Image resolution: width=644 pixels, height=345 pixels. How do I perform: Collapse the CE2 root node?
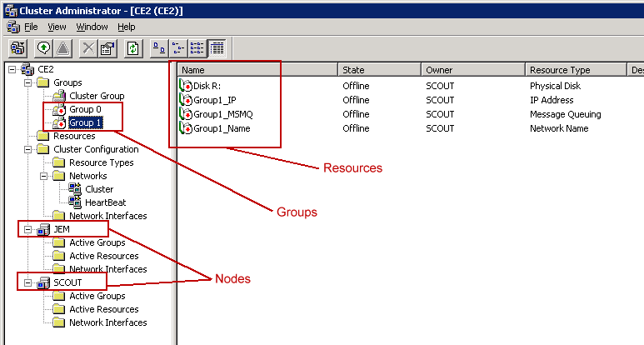[x=11, y=70]
